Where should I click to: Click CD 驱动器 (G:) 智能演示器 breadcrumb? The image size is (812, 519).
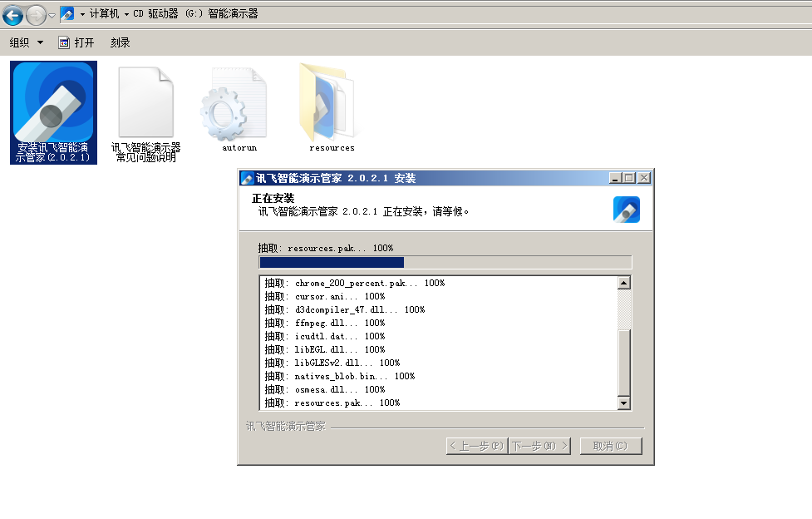(195, 14)
